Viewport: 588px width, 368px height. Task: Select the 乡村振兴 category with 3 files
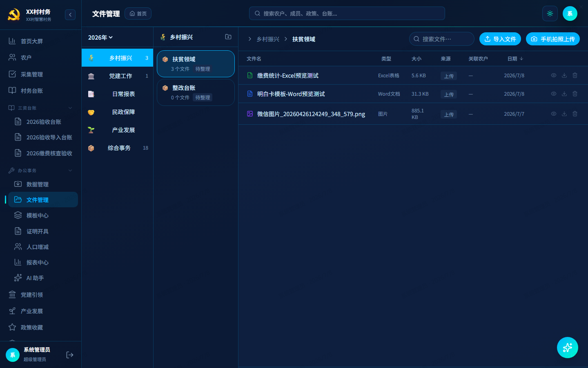[x=118, y=58]
